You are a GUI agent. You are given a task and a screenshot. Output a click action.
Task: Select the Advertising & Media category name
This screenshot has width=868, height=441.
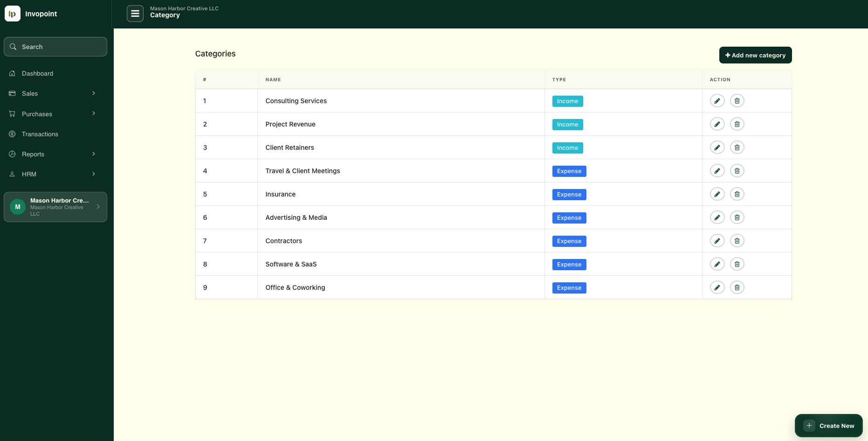[x=296, y=217]
